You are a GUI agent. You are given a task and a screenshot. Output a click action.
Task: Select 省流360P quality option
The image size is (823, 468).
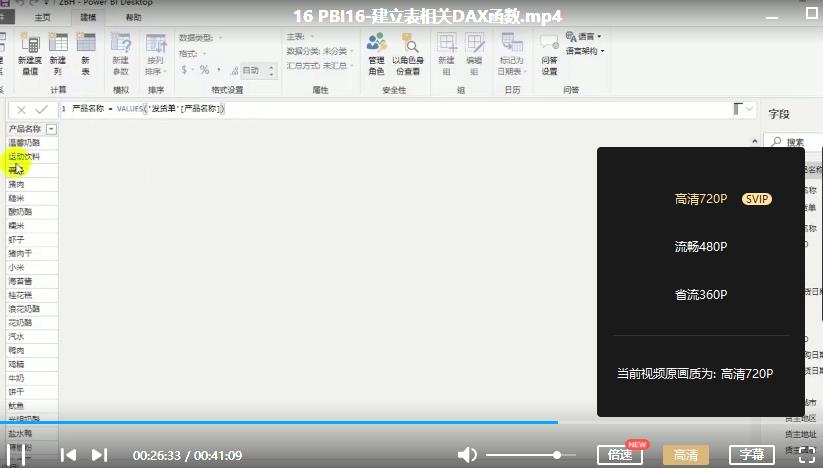point(700,295)
